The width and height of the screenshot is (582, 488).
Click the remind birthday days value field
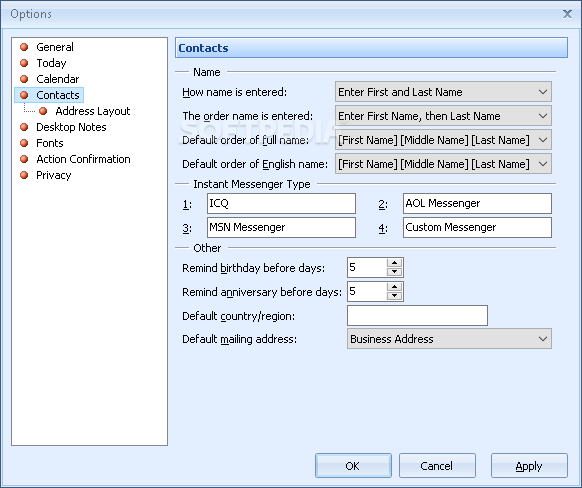pyautogui.click(x=367, y=267)
